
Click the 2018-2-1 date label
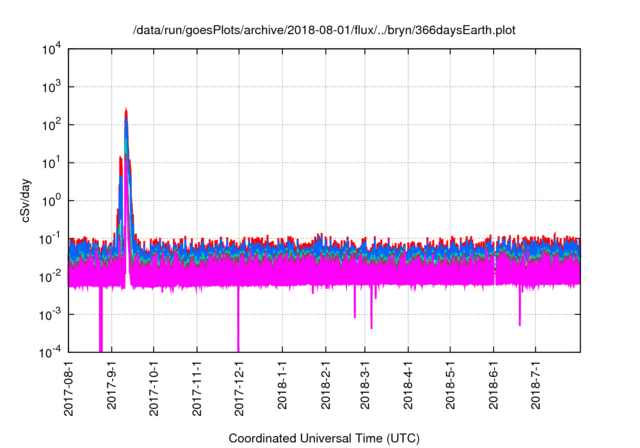[x=325, y=385]
